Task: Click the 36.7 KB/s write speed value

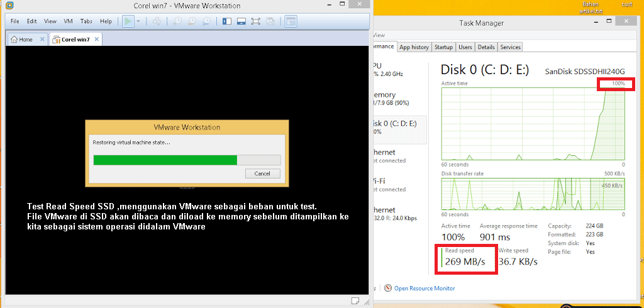Action: 518,261
